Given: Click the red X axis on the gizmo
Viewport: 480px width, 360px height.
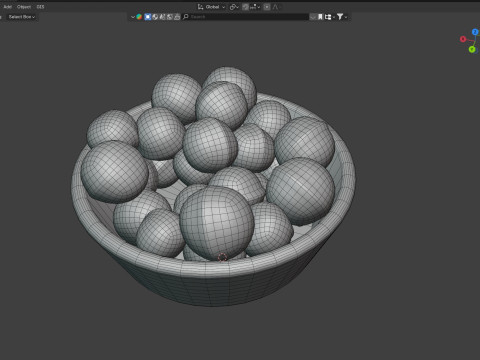Looking at the screenshot, I should 463,39.
